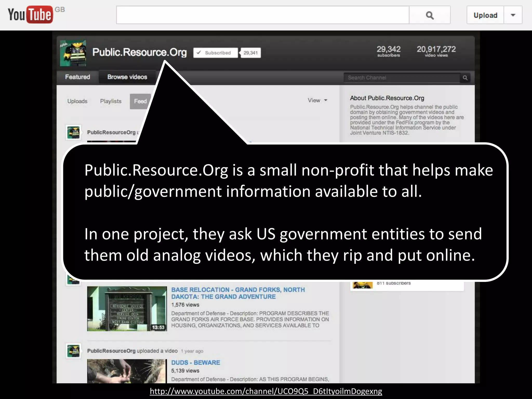Click the main search magnifier button
The width and height of the screenshot is (532, 399).
pyautogui.click(x=430, y=15)
